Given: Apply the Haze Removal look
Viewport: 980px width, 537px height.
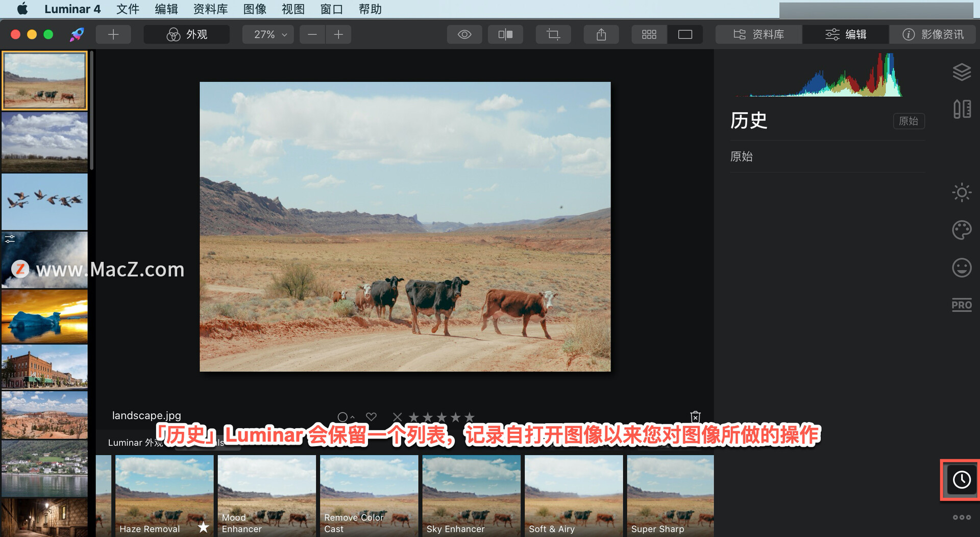Looking at the screenshot, I should (x=164, y=496).
